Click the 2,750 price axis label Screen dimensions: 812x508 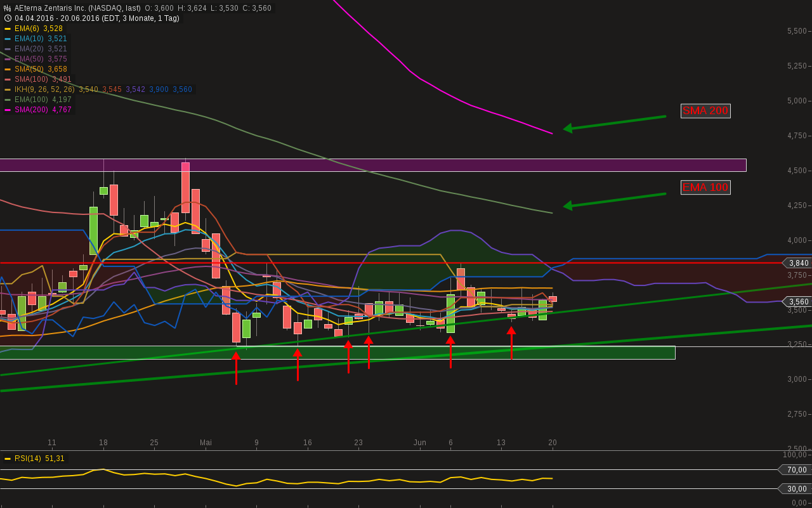click(797, 414)
